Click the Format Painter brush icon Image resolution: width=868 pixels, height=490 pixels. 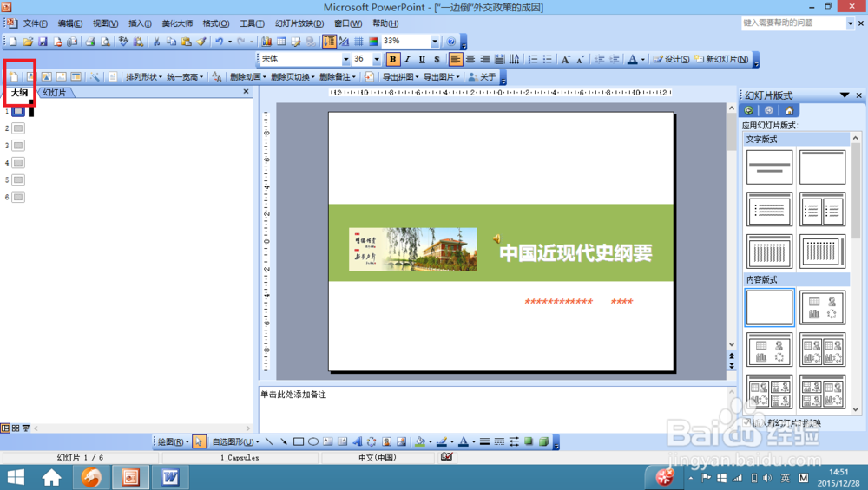coord(201,42)
